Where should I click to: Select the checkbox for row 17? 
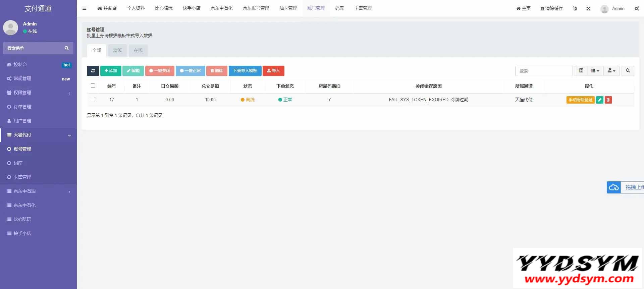93,99
